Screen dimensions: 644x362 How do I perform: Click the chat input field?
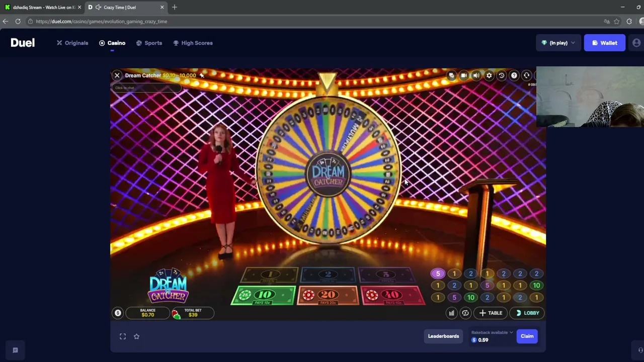pos(146,88)
